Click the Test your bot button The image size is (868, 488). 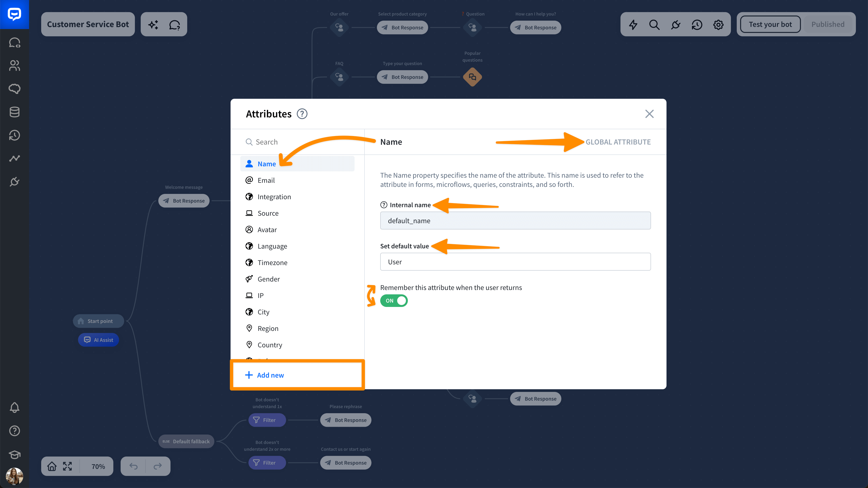pyautogui.click(x=770, y=24)
